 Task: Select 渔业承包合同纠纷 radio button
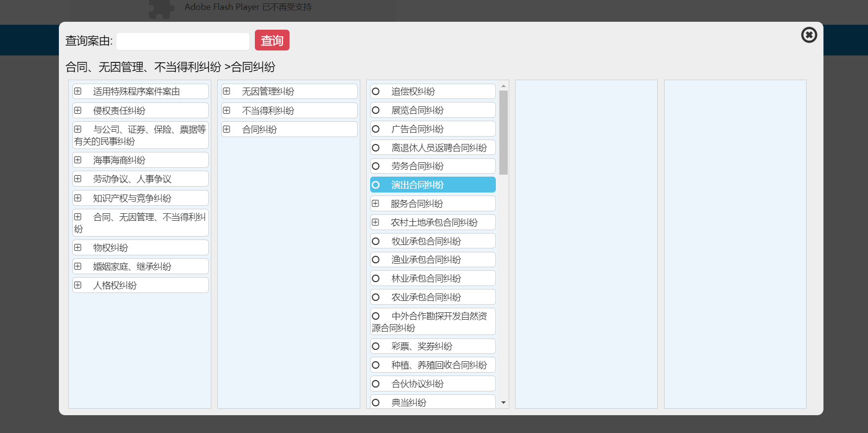[376, 260]
